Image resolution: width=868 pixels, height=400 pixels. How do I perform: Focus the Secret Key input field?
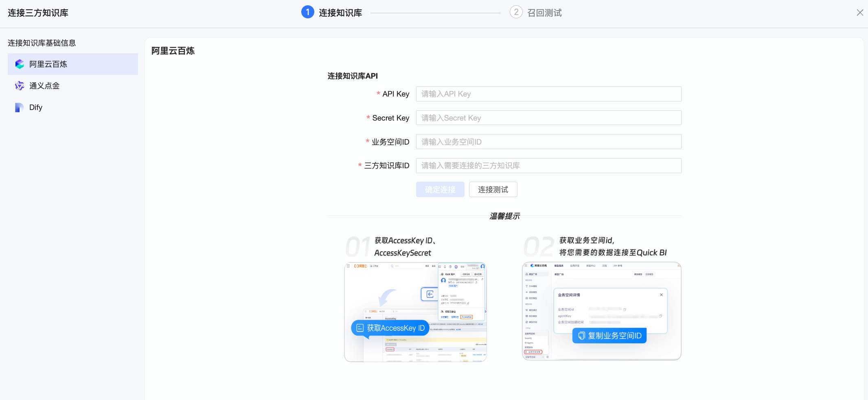(548, 118)
